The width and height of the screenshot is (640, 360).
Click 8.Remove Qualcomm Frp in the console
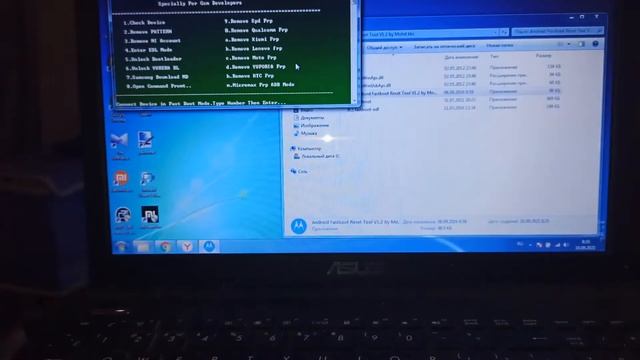[256, 30]
